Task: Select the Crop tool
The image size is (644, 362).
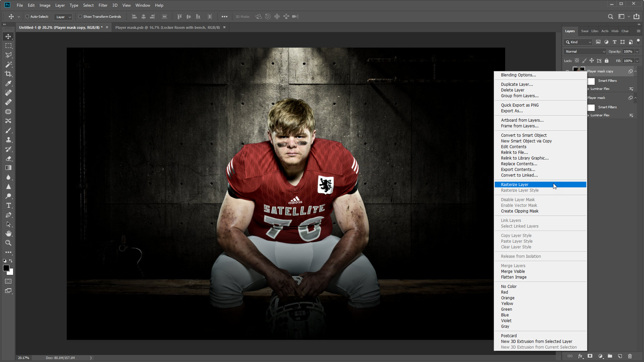Action: click(8, 74)
